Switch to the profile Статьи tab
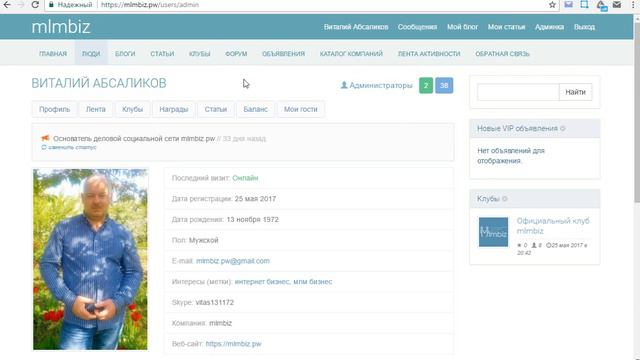The height and width of the screenshot is (360, 640). (216, 109)
